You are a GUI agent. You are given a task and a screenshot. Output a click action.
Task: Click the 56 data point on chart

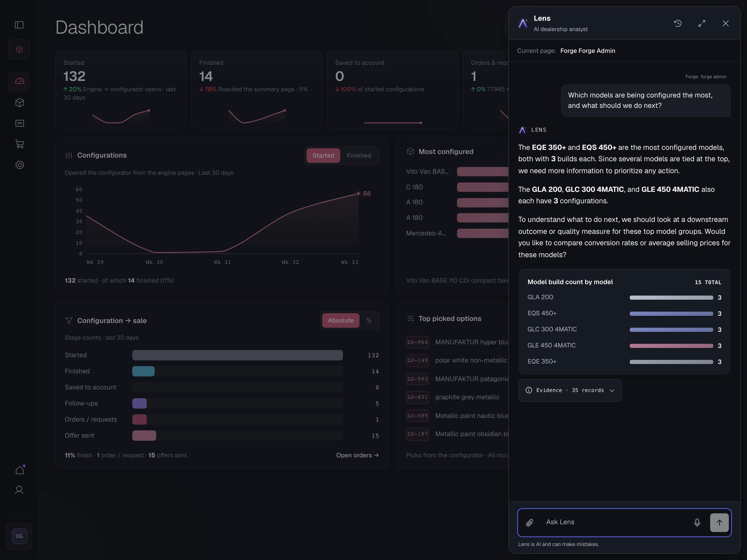click(x=358, y=193)
